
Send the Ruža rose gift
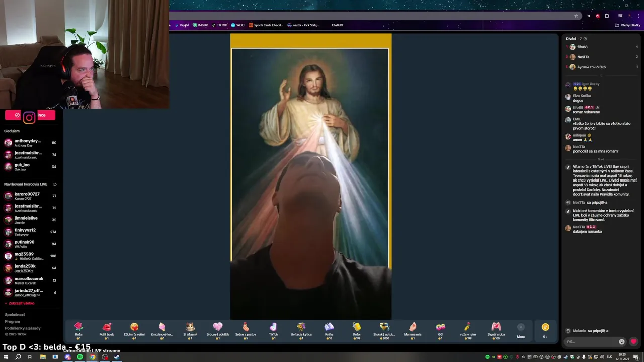coord(78,331)
